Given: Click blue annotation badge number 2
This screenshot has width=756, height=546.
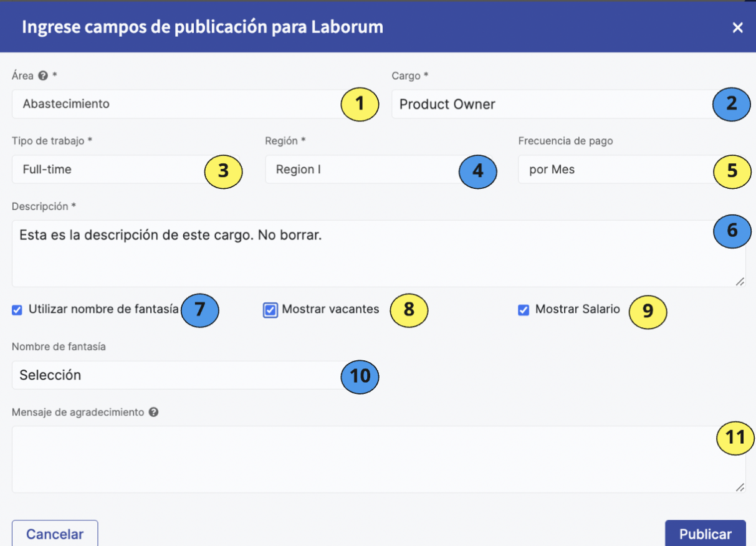Looking at the screenshot, I should click(x=732, y=104).
